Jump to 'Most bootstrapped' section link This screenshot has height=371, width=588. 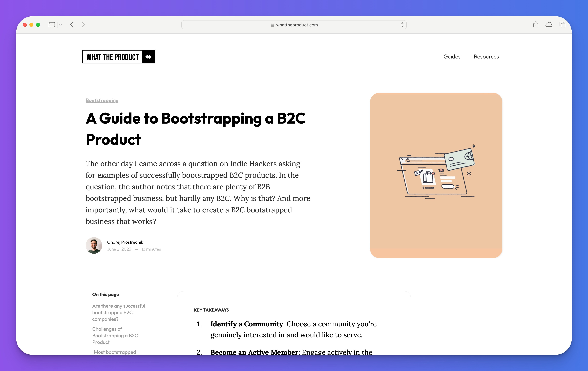(x=115, y=352)
